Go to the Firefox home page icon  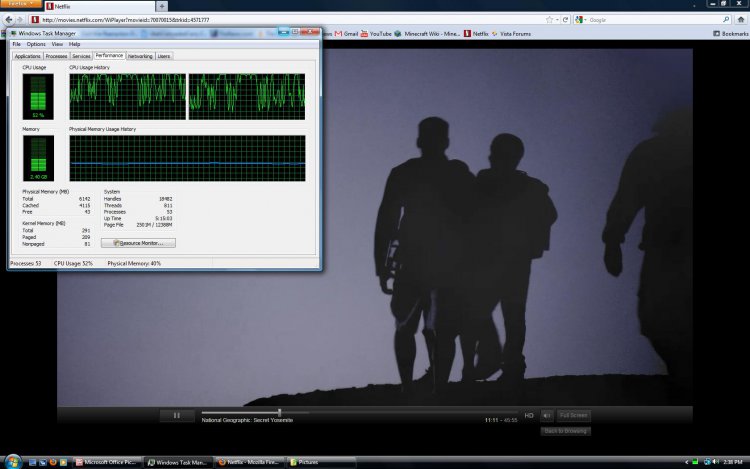tap(741, 20)
